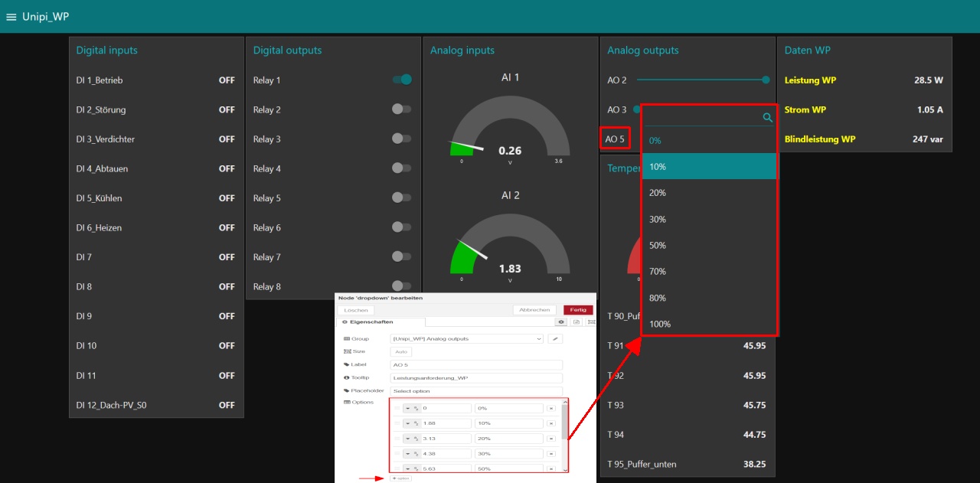Click the AO 3 slider knob
Screen dimensions: 980x483
click(x=636, y=109)
